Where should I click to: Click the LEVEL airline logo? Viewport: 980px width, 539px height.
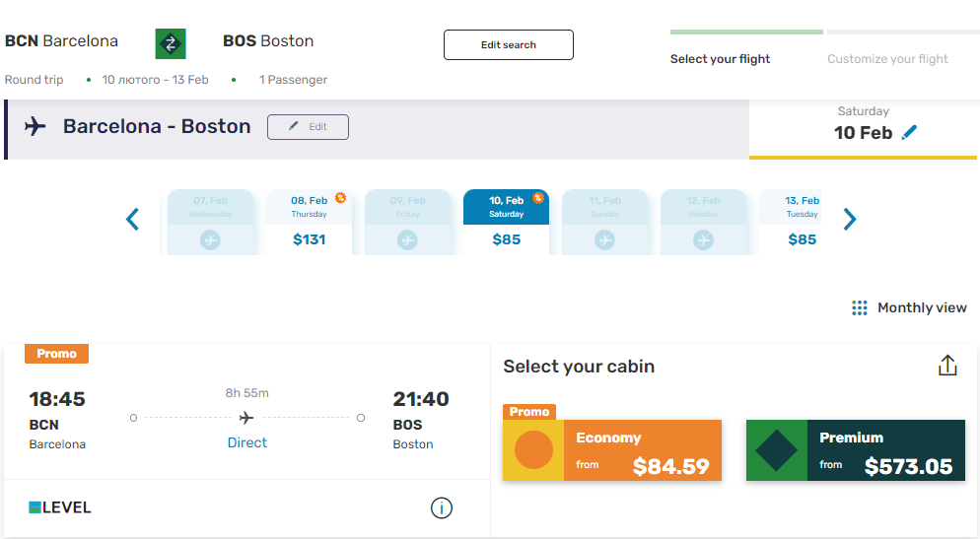tap(60, 507)
